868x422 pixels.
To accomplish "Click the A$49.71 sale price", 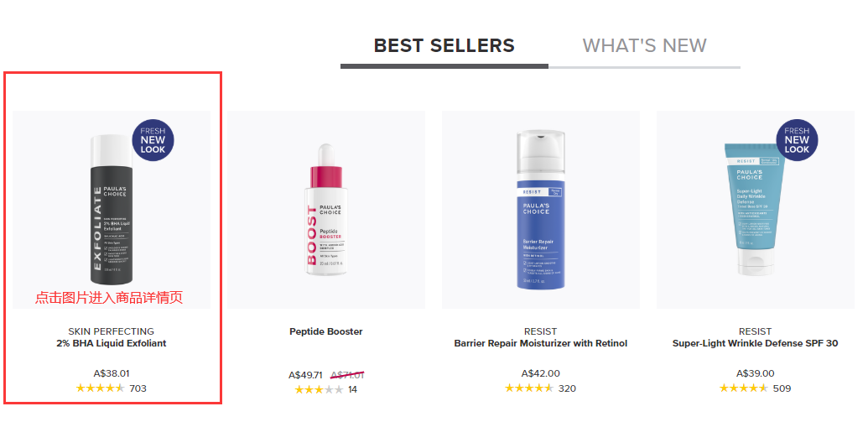I will [x=305, y=375].
